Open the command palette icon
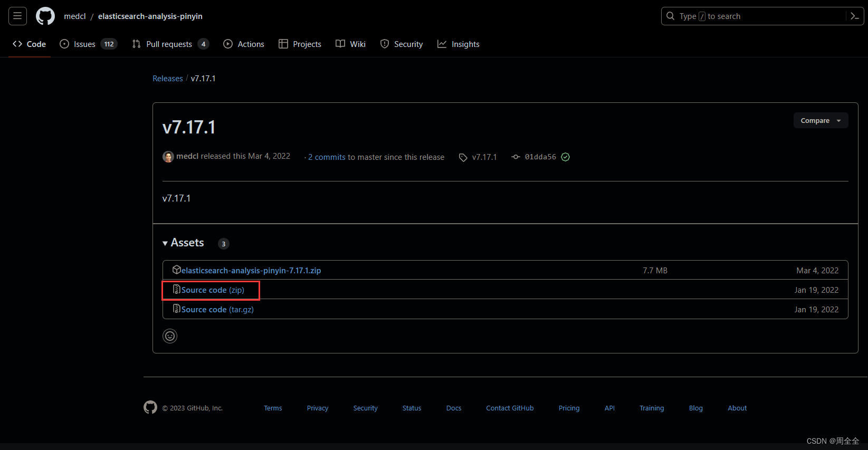Screen dimensions: 868x450 pyautogui.click(x=855, y=16)
